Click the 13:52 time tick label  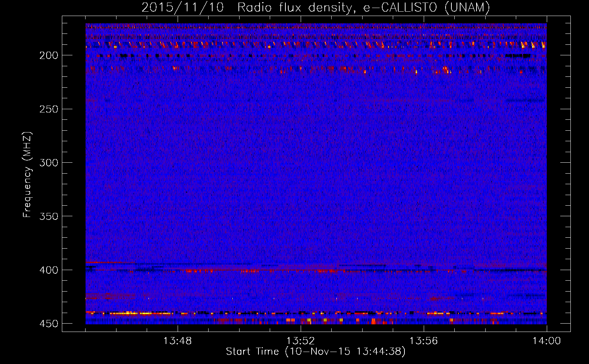(301, 341)
